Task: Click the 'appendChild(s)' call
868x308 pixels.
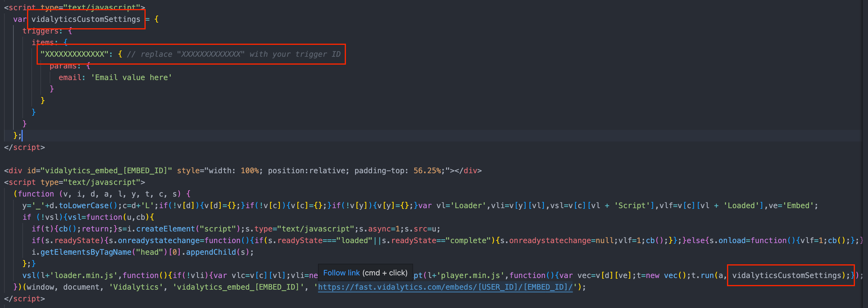Action: 218,252
